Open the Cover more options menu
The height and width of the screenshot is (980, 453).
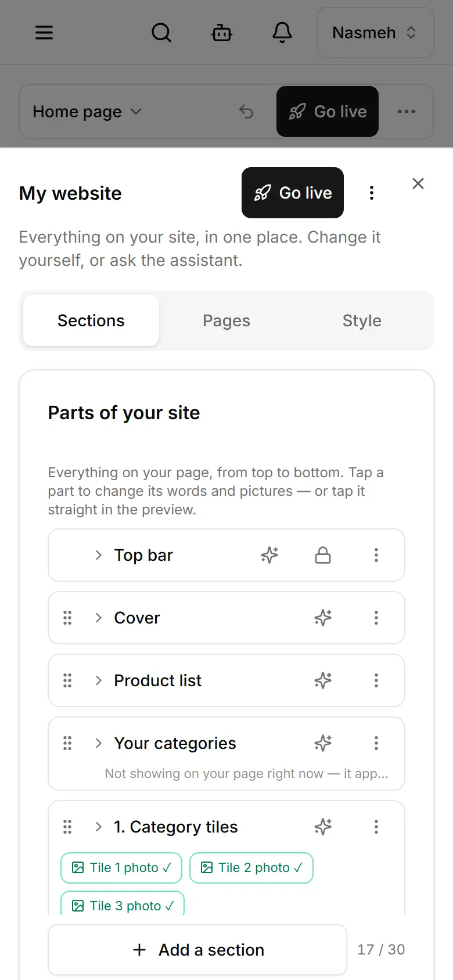tap(376, 618)
